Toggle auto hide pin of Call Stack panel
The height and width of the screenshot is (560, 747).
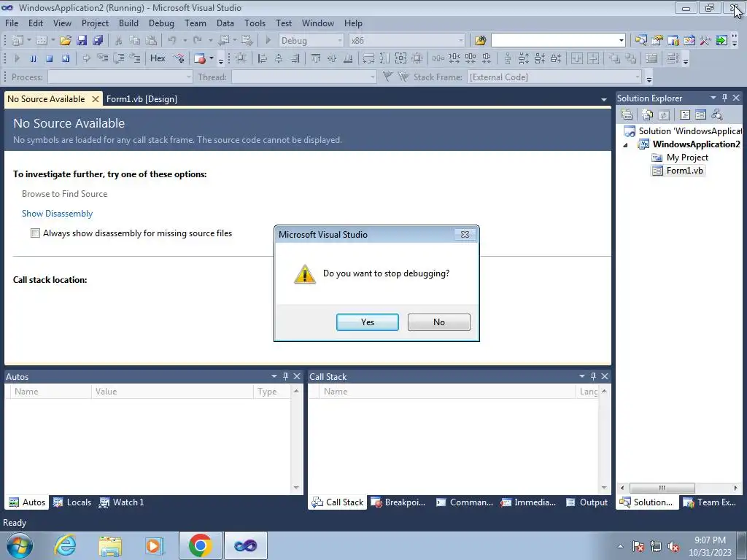click(x=593, y=376)
